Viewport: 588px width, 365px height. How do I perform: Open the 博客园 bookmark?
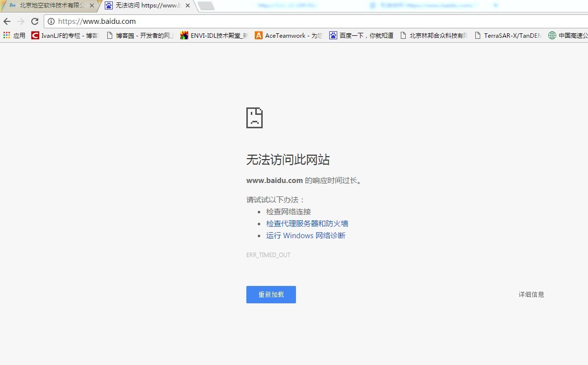[x=140, y=35]
